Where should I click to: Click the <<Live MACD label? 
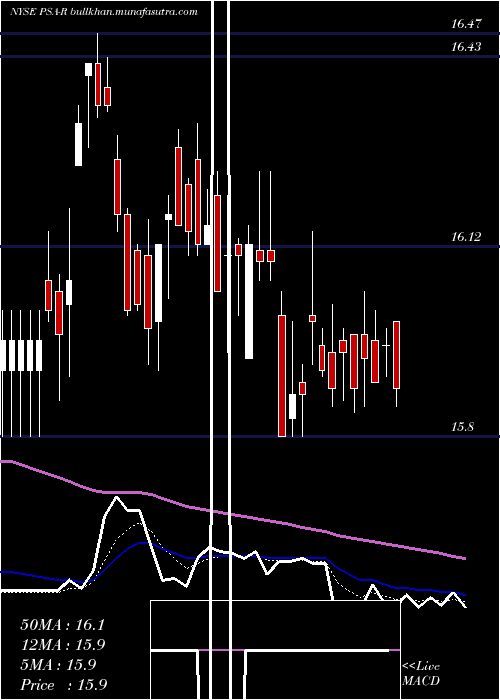[421, 674]
